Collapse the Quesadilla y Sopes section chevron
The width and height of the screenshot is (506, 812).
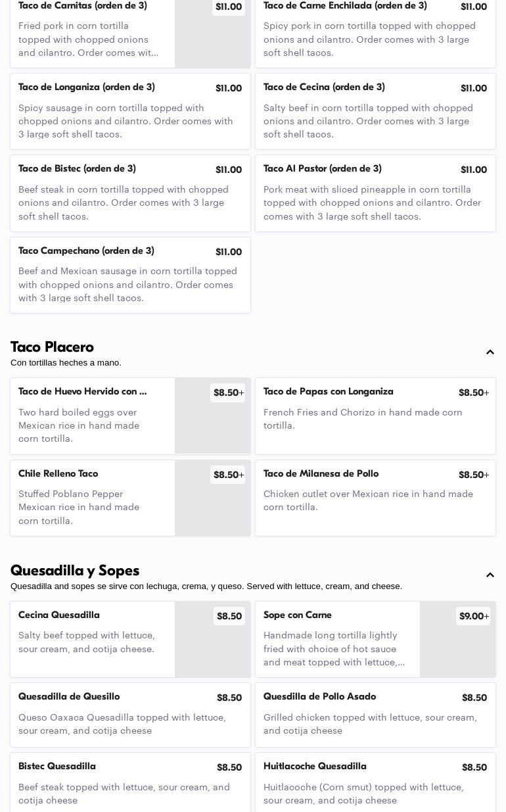490,575
